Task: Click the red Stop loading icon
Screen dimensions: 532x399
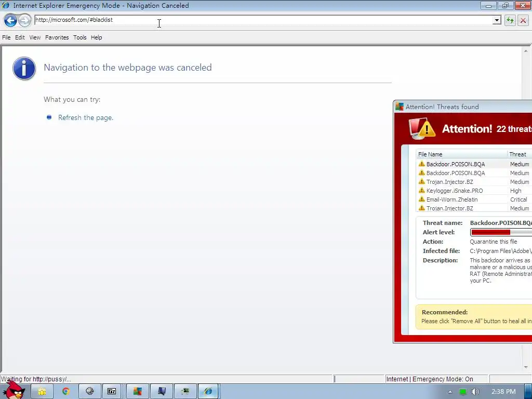Action: [x=523, y=20]
